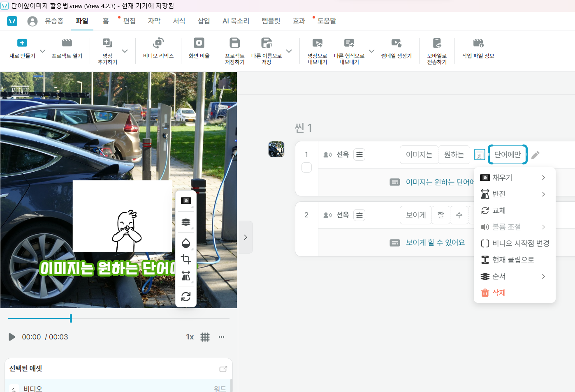
Task: Open the 서식 tab
Action: 179,21
